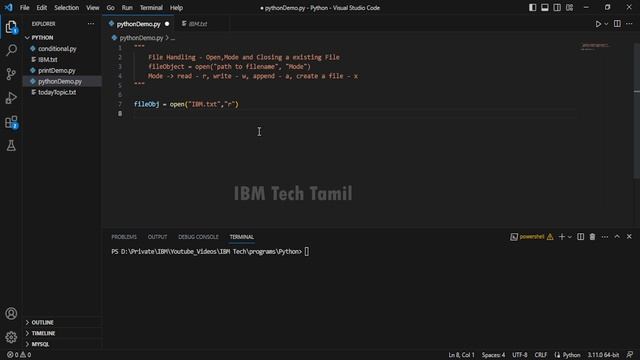Open the File menu

pos(24,8)
